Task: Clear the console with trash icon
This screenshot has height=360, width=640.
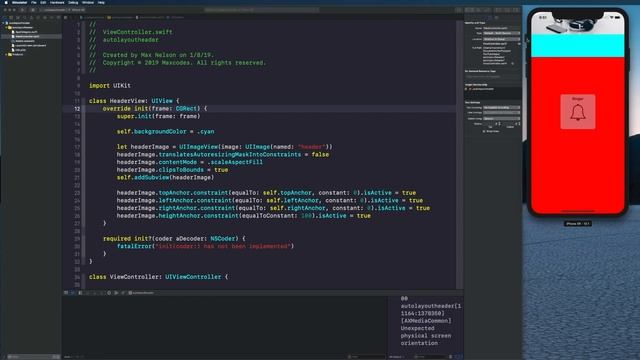Action: [451, 356]
